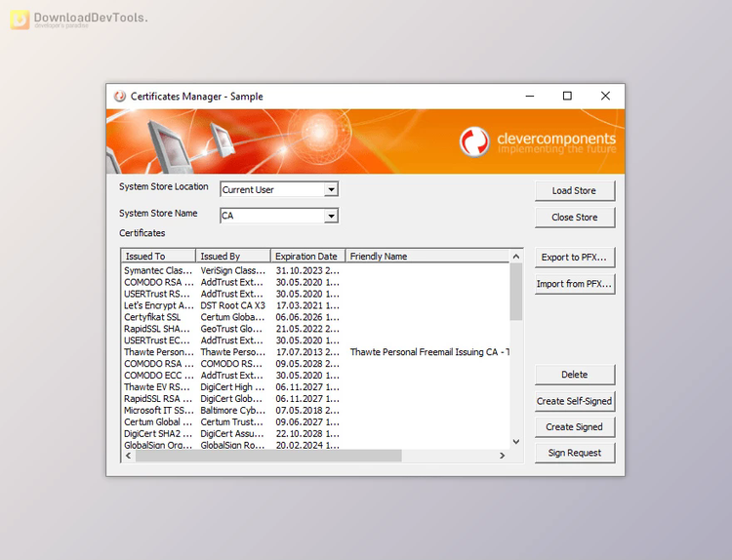Select the Thawte EV RS... certificate row
The width and height of the screenshot is (732, 560).
pos(315,387)
